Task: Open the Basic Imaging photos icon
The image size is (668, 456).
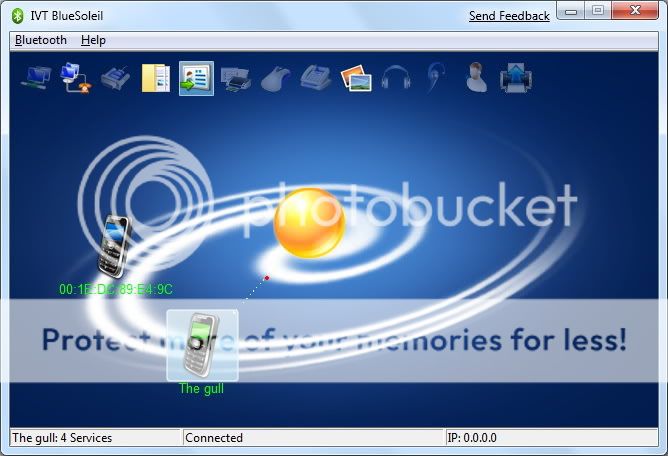Action: 356,78
